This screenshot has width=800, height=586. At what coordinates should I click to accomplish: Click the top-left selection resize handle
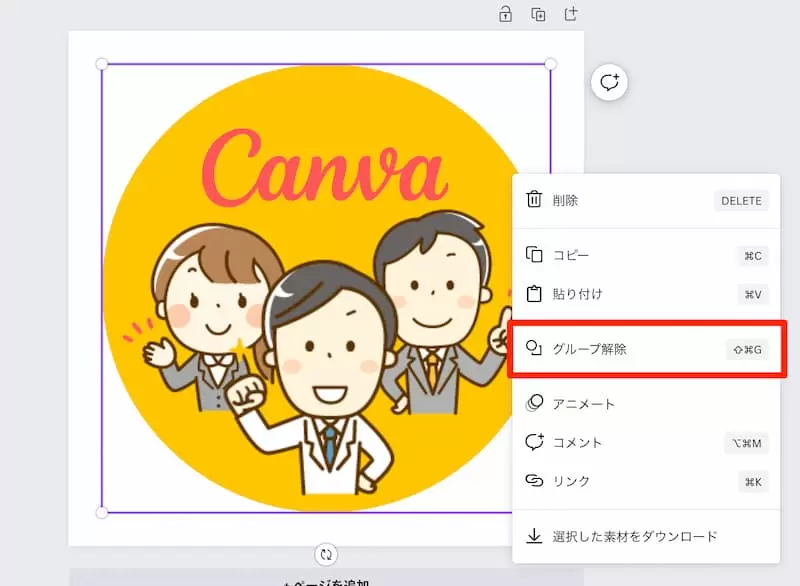pos(102,64)
